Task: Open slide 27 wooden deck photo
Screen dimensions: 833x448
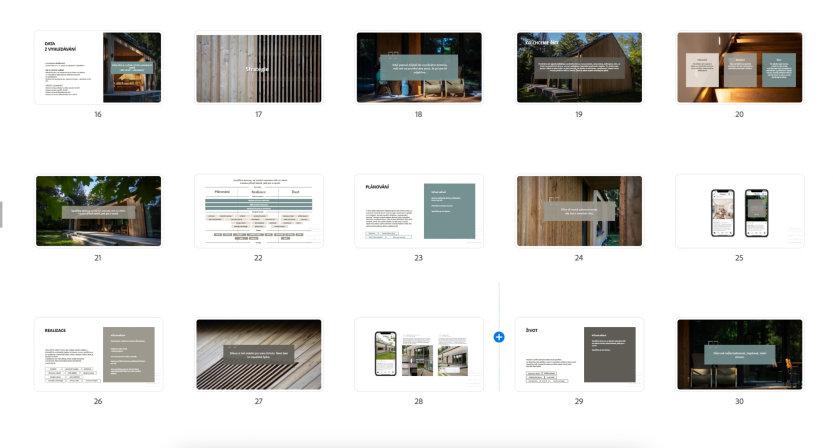Action: point(259,354)
